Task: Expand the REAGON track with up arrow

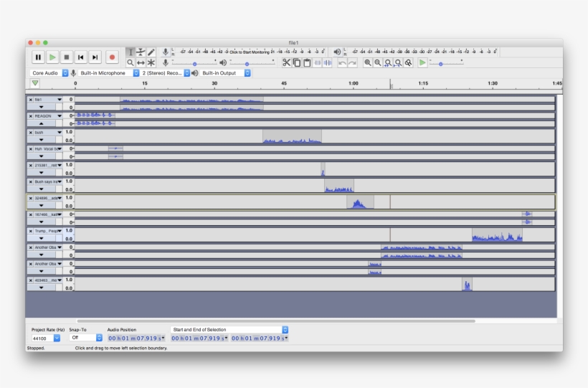Action: 42,123
